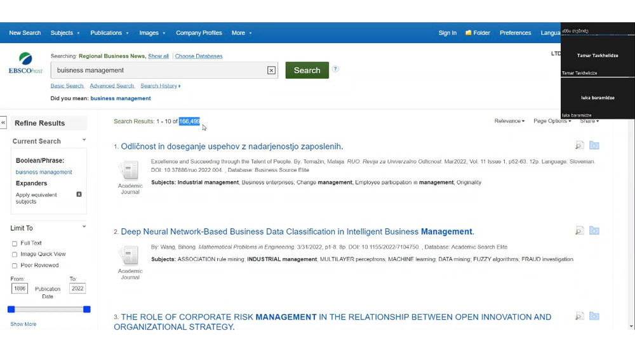635x364 pixels.
Task: Open the search help question mark icon
Action: (335, 69)
